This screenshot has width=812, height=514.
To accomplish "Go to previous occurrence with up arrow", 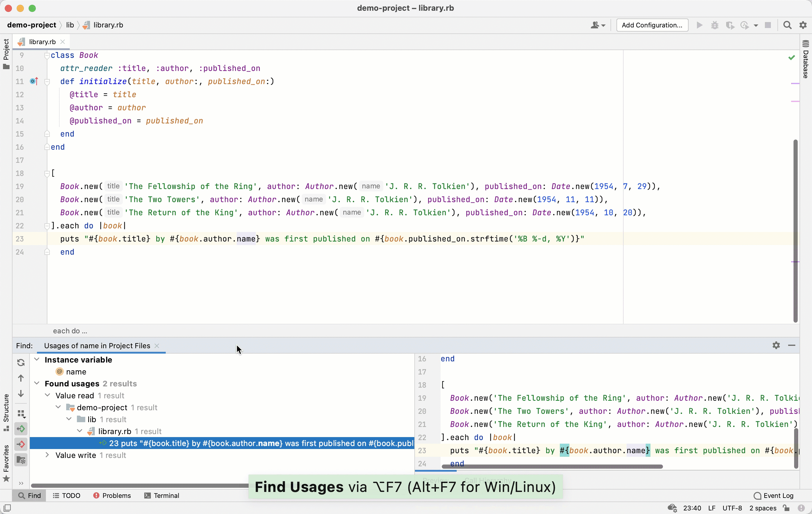I will pos(21,378).
